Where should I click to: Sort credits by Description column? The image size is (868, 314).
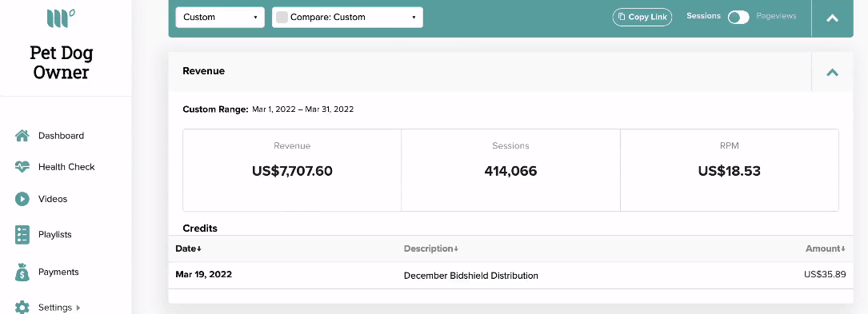click(x=431, y=248)
